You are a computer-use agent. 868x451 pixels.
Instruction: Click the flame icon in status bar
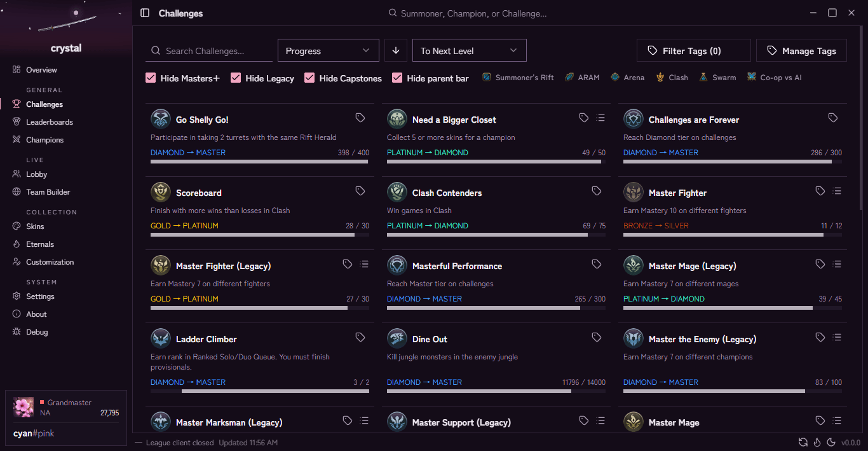click(817, 442)
